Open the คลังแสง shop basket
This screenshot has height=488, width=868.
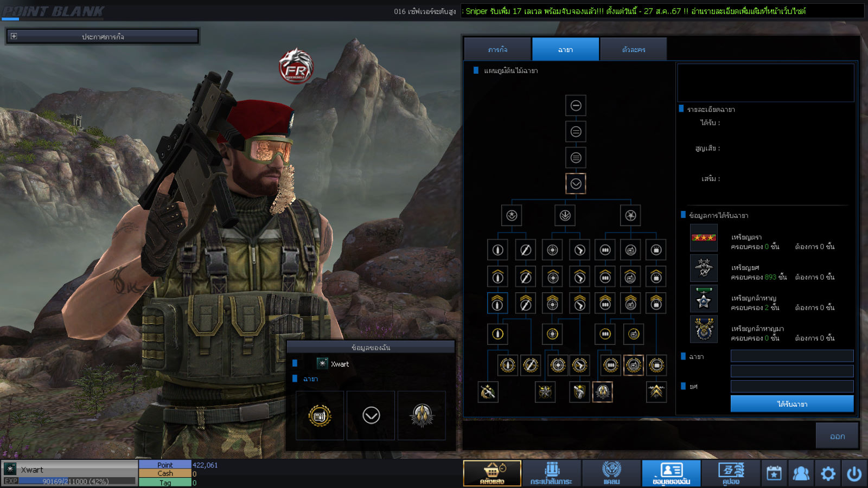coord(492,473)
